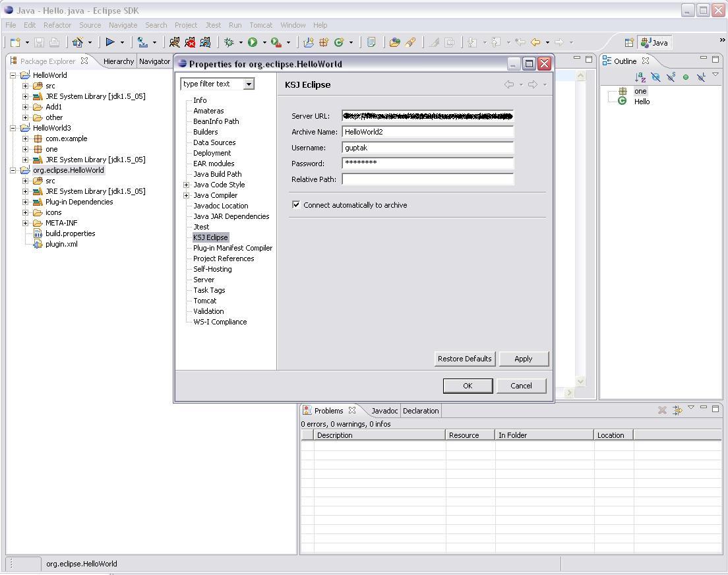The height and width of the screenshot is (575, 728).
Task: Click the editor vertical scrollbar down arrow
Action: [580, 381]
